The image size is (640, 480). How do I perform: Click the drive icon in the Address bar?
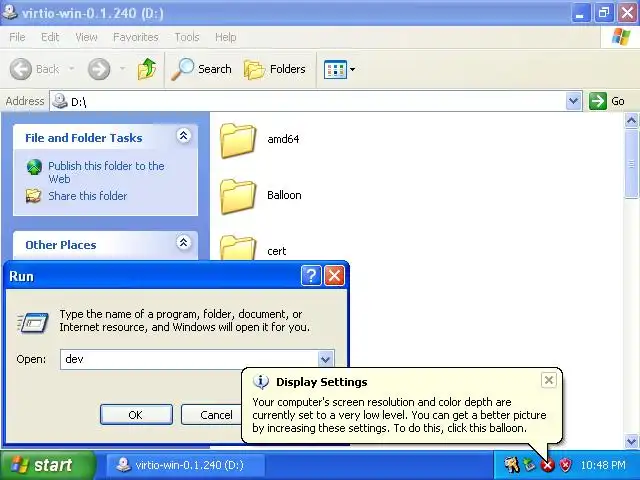pos(60,101)
